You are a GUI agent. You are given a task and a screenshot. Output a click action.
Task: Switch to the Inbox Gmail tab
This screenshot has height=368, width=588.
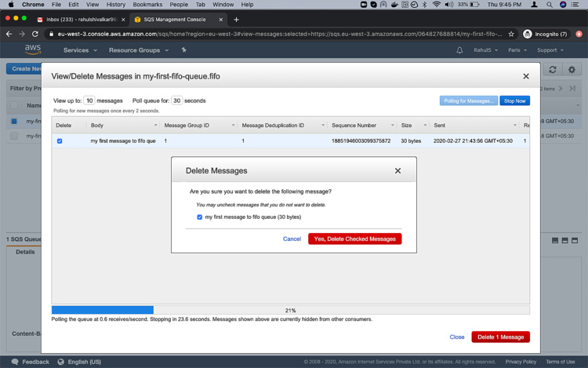point(81,19)
